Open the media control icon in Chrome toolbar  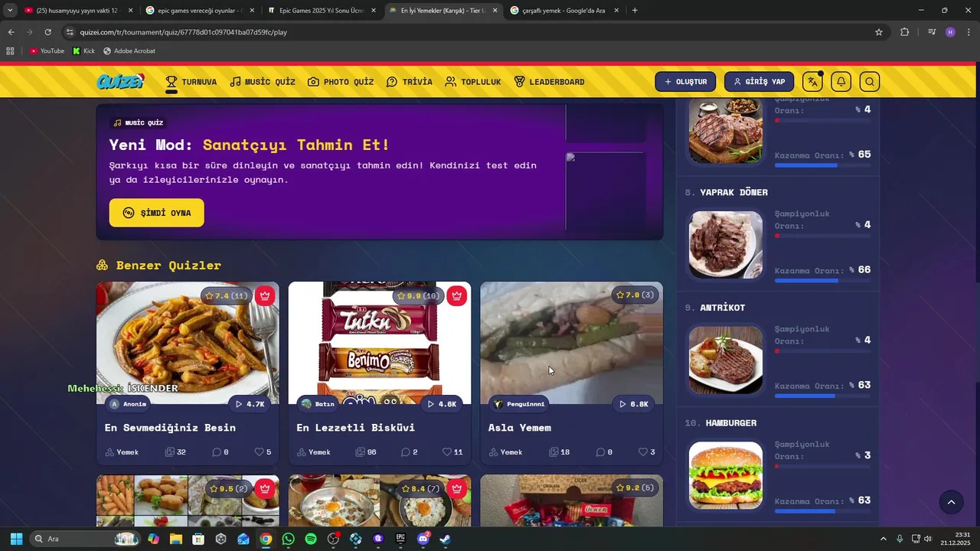pos(932,32)
